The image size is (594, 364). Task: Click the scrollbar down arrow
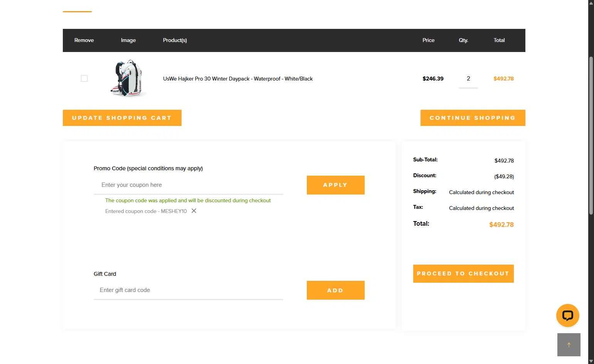point(591,361)
